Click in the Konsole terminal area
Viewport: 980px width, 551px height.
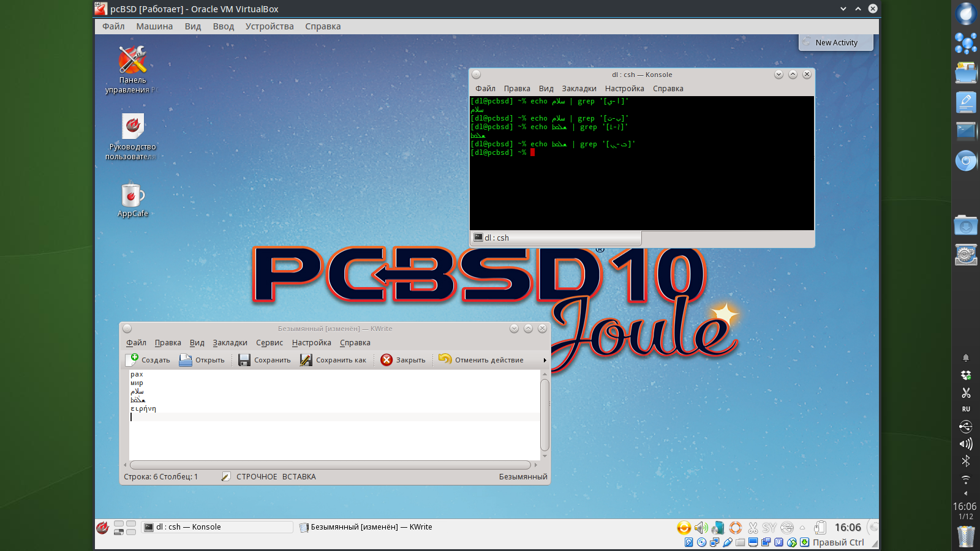click(642, 163)
